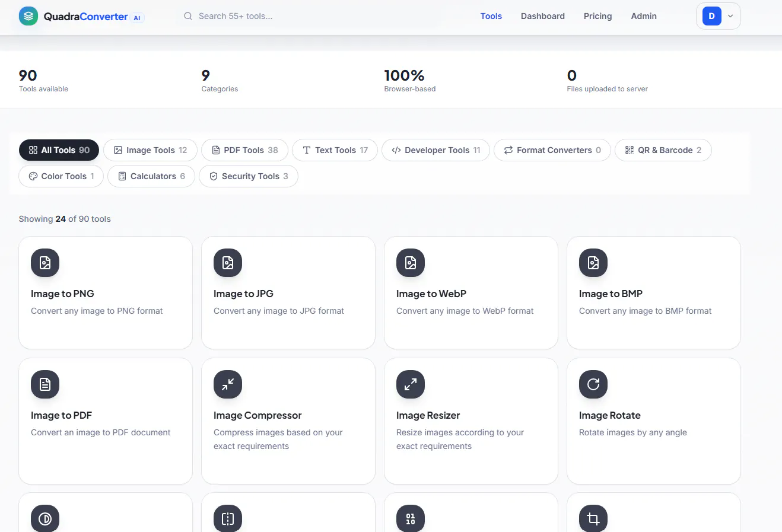The height and width of the screenshot is (532, 782).
Task: Open the Image to PNG title link
Action: point(62,294)
